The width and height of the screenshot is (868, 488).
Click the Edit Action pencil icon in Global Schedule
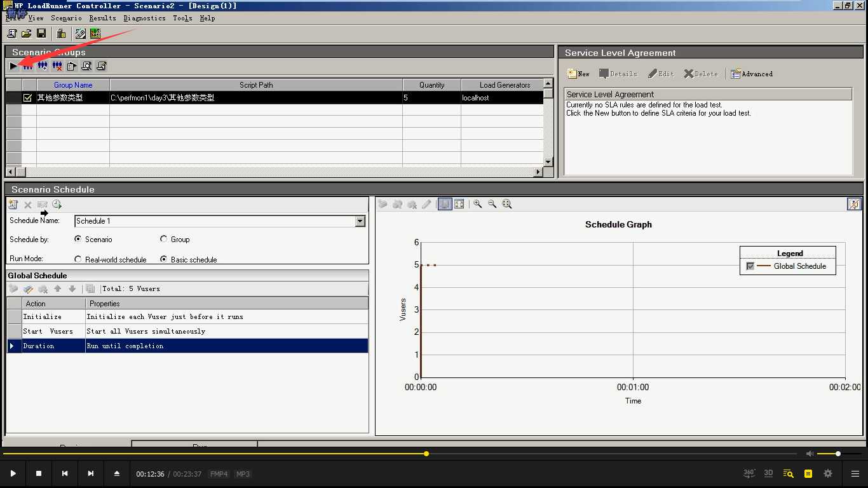point(28,288)
